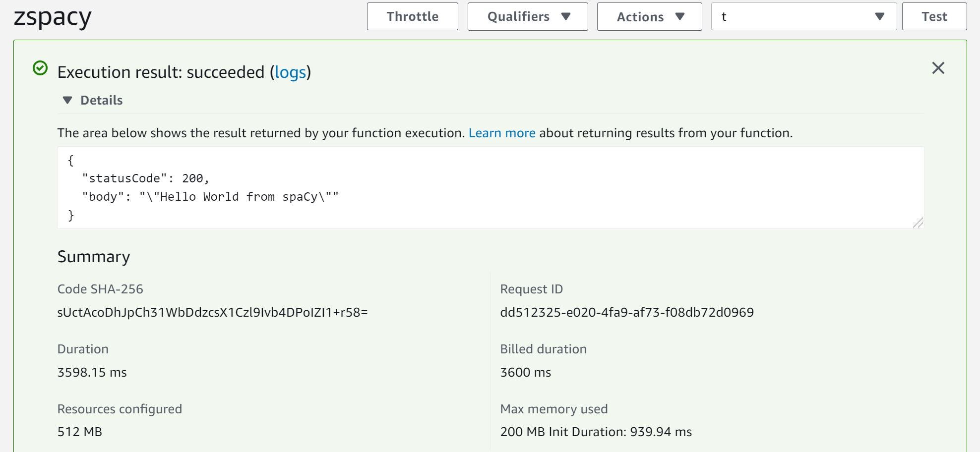This screenshot has height=452, width=980.
Task: Open the Actions dropdown menu
Action: click(649, 16)
